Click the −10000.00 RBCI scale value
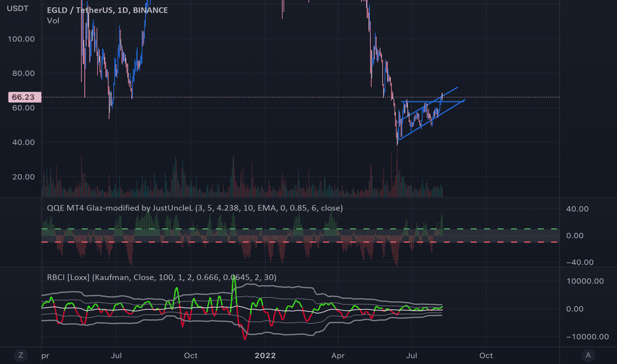This screenshot has height=364, width=617. [x=587, y=337]
